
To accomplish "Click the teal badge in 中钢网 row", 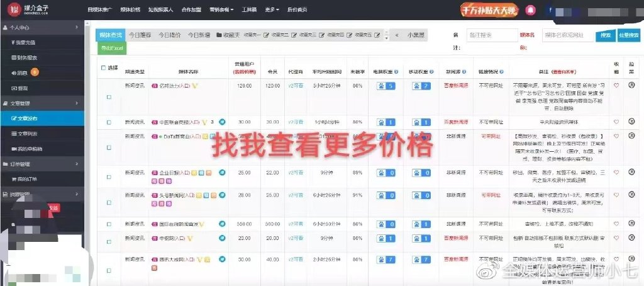I will point(222,238).
